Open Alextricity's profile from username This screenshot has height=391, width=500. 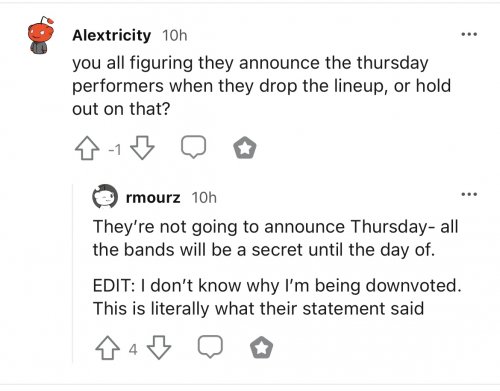pyautogui.click(x=112, y=35)
